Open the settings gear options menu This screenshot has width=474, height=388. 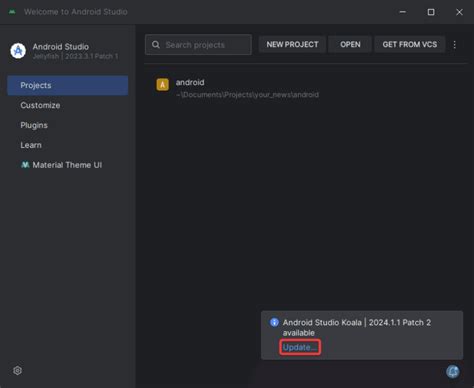(x=18, y=370)
